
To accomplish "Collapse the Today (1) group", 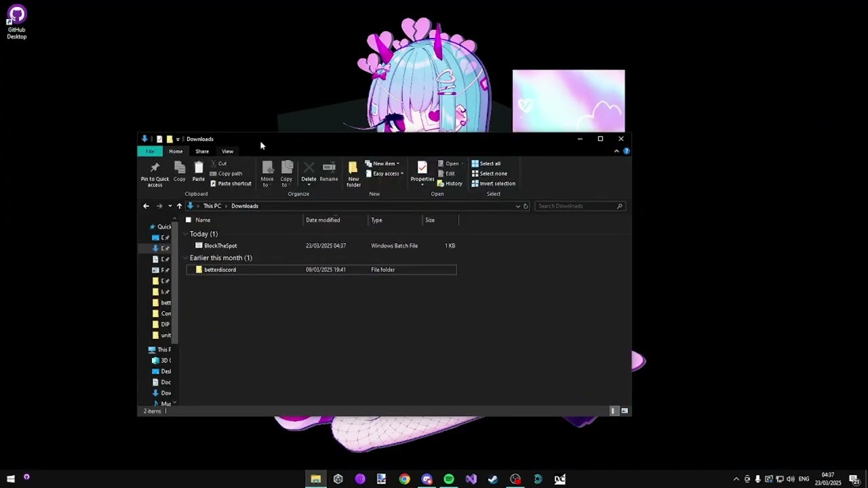I will pos(186,234).
